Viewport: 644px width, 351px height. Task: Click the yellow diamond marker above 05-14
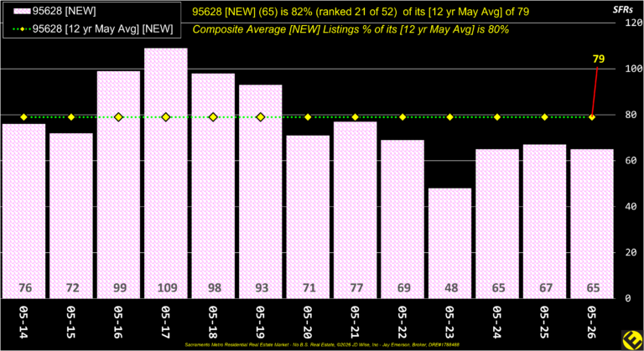click(x=23, y=117)
